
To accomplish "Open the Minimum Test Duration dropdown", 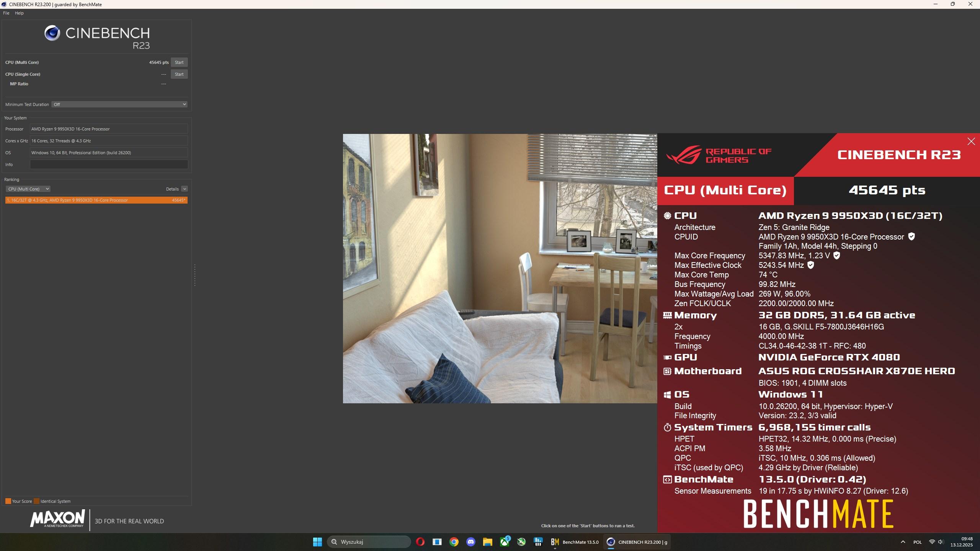I will (119, 104).
